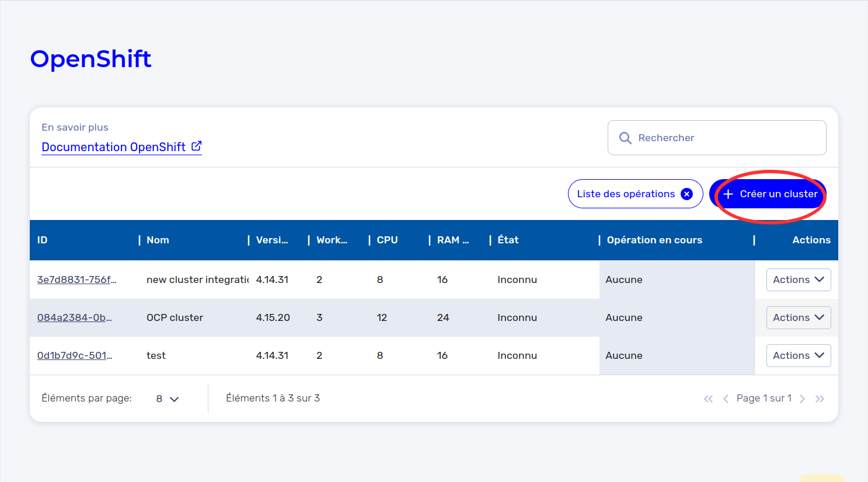Click the Opération en cours column header
Screen dimensions: 868x482
coord(654,240)
